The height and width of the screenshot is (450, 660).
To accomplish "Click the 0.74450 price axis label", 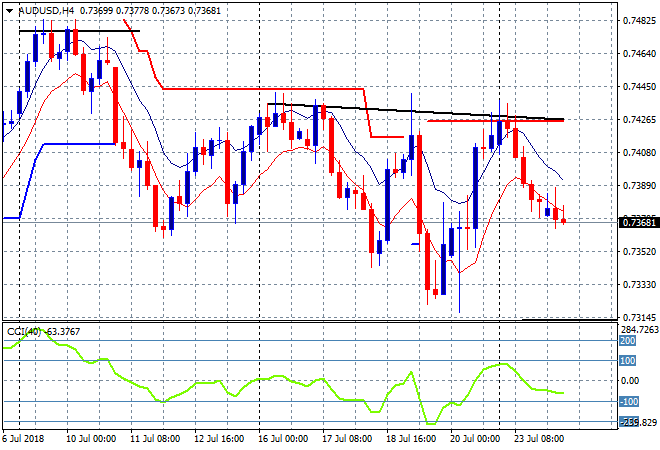I will tap(639, 87).
